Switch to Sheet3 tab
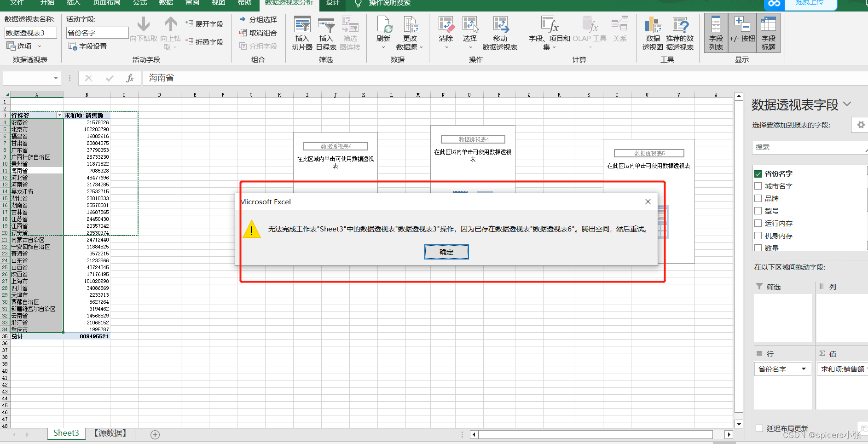The width and height of the screenshot is (868, 444). click(66, 433)
